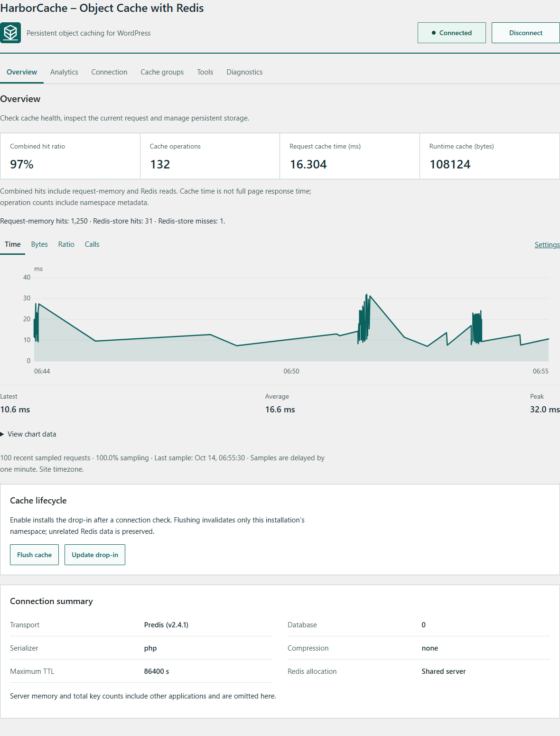The height and width of the screenshot is (736, 560).
Task: Click the Average 16.6 ms value
Action: point(280,410)
